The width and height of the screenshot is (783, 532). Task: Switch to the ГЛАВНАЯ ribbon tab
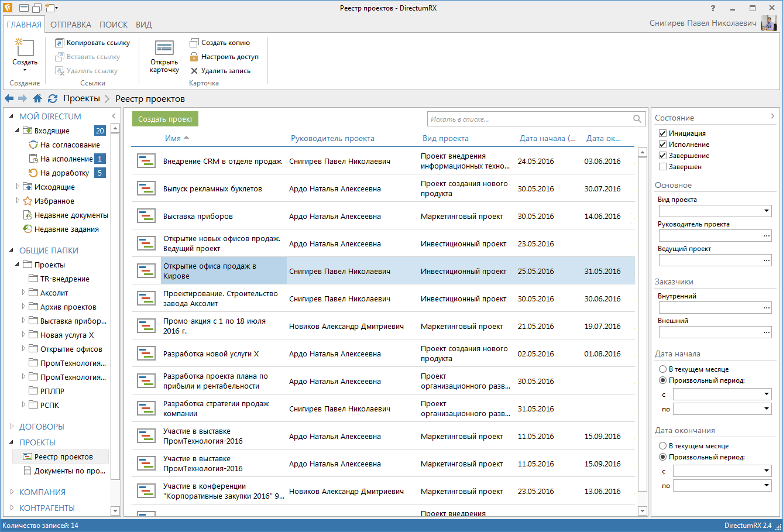pyautogui.click(x=24, y=25)
